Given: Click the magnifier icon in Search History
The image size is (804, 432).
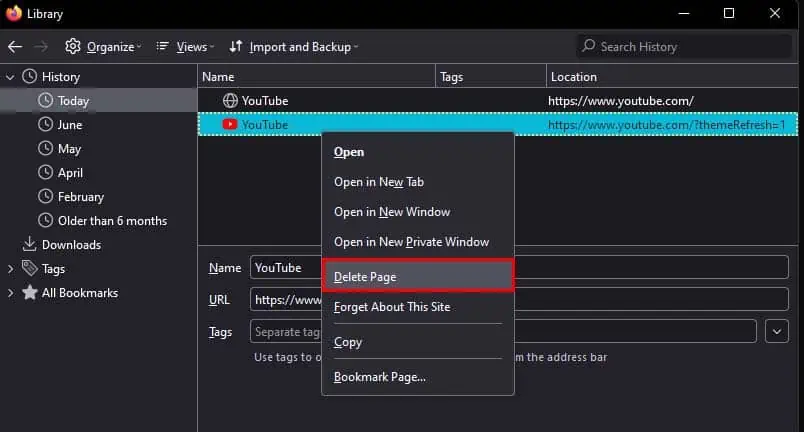Looking at the screenshot, I should [589, 46].
